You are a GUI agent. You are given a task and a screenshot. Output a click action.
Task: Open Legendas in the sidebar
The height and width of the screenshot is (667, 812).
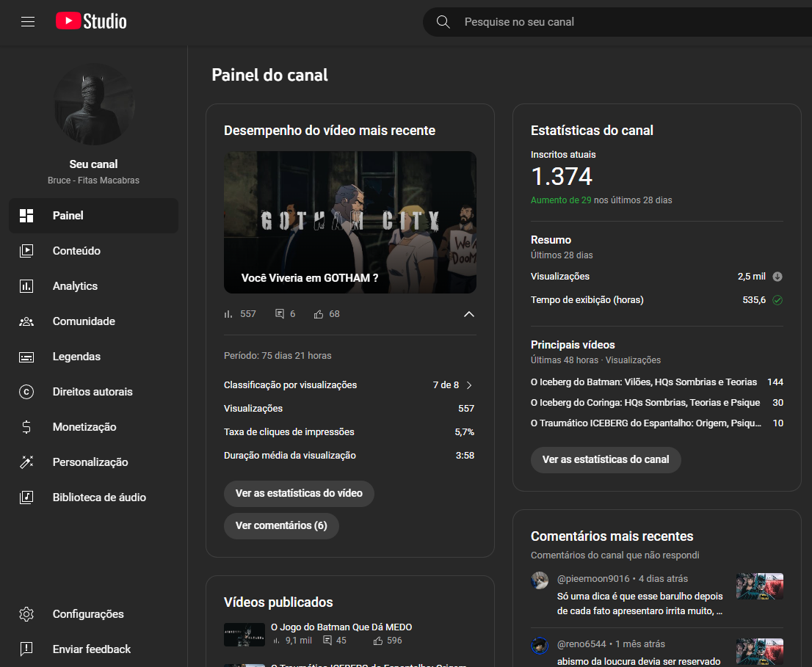(x=94, y=357)
